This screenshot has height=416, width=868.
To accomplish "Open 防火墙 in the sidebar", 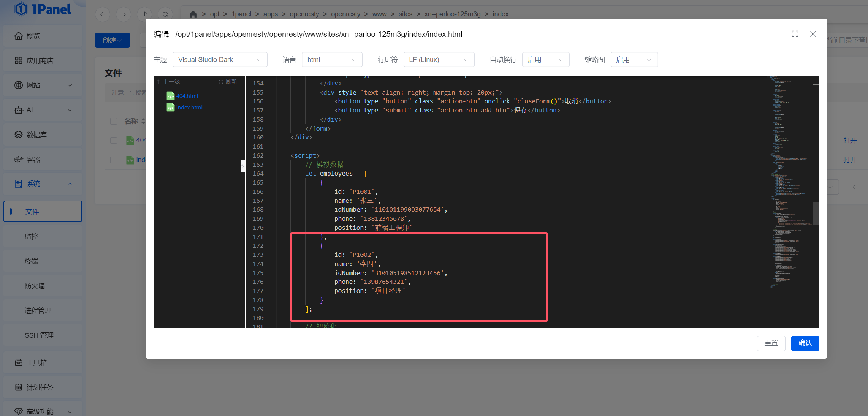I will (x=43, y=286).
